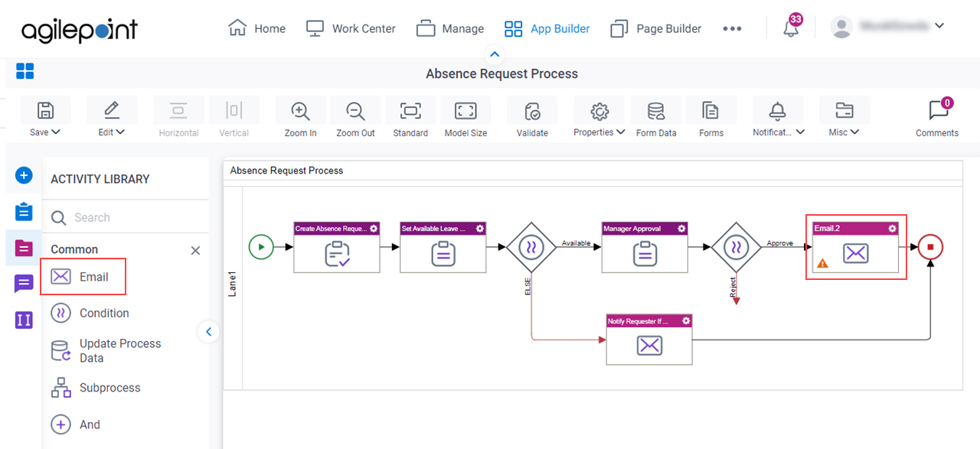Click the Vertical alignment tool
Screen dimensions: 980x449
click(234, 118)
